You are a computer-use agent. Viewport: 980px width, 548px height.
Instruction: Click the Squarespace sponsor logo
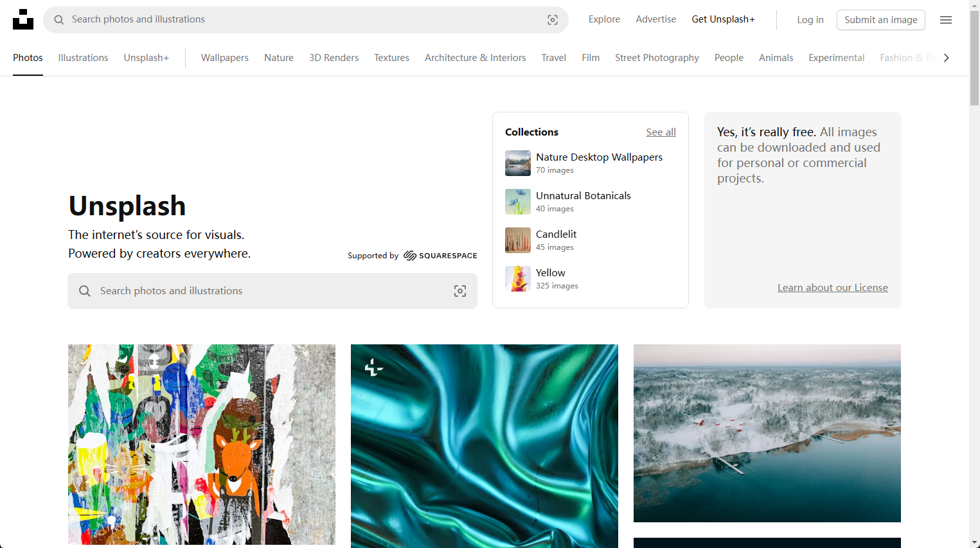pos(440,256)
